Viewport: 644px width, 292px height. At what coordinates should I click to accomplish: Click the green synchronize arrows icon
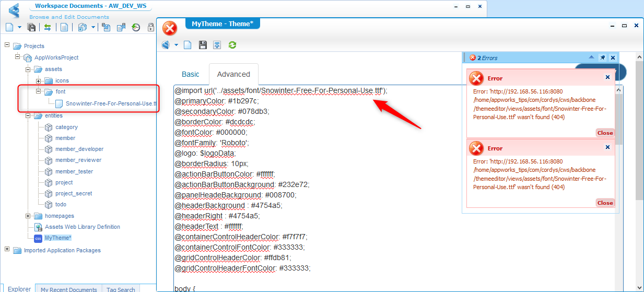click(x=48, y=28)
